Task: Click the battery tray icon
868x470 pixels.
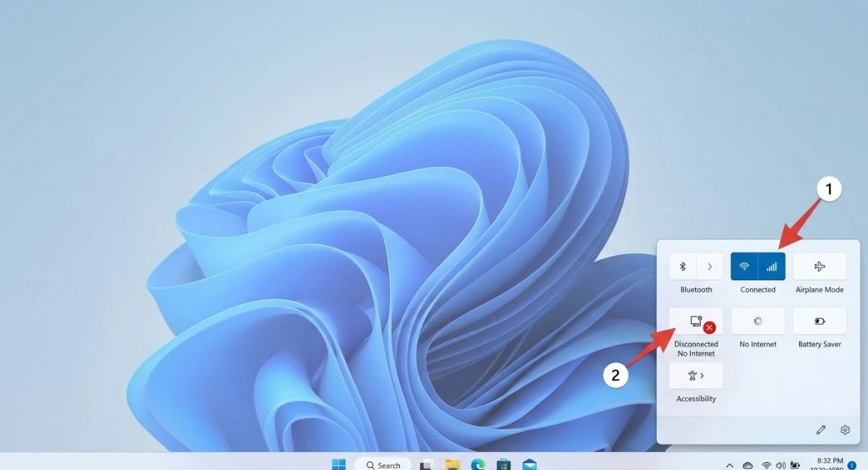Action: tap(796, 465)
